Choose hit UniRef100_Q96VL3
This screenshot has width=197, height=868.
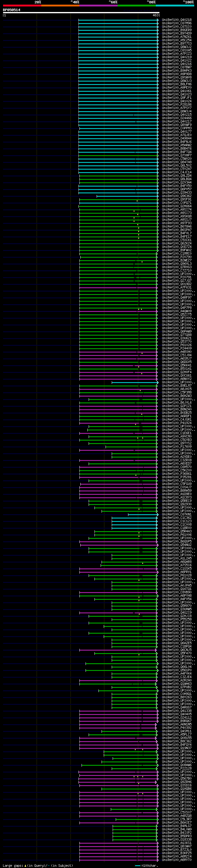click(177, 264)
